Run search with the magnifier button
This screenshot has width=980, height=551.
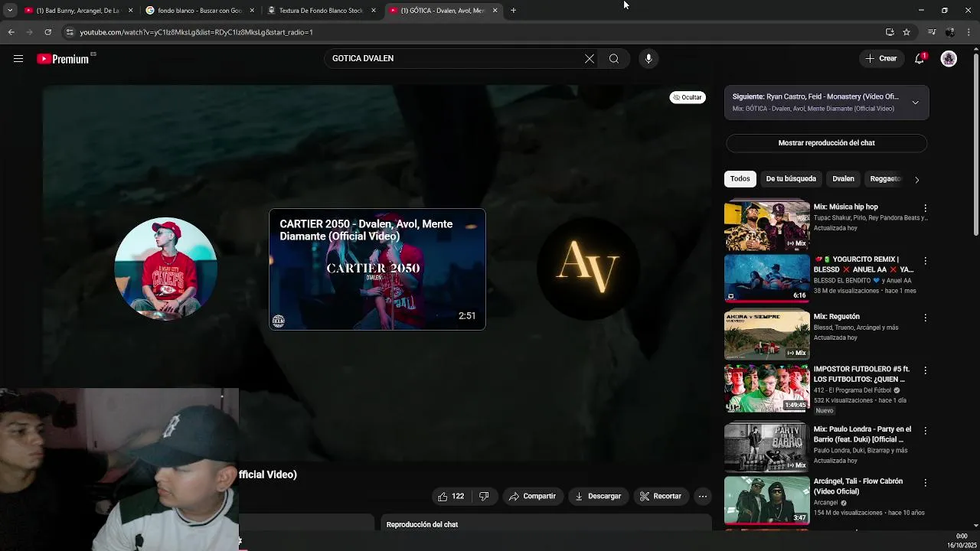[x=614, y=59]
